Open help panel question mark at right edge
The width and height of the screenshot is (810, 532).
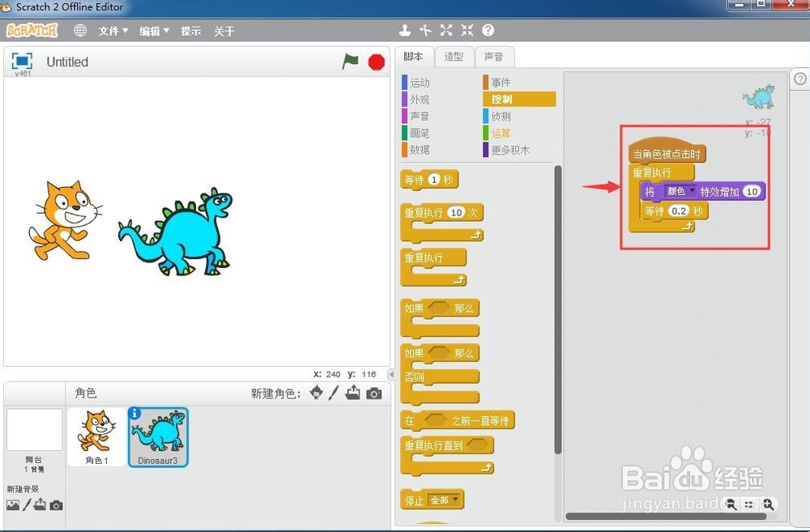799,79
